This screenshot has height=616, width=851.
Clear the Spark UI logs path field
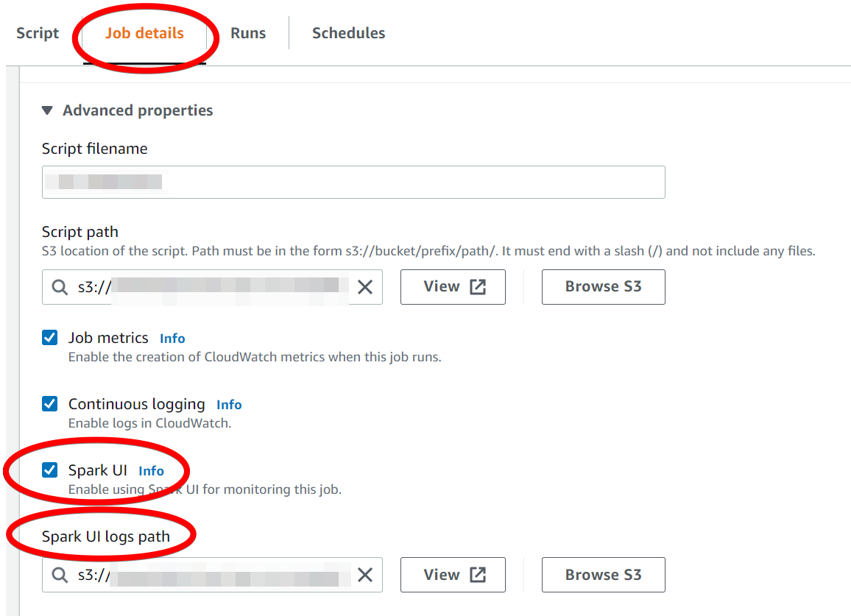(365, 575)
